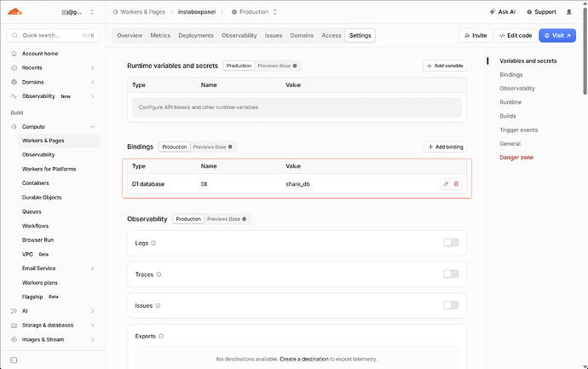
Task: Click the Cloudflare logo
Action: [14, 12]
